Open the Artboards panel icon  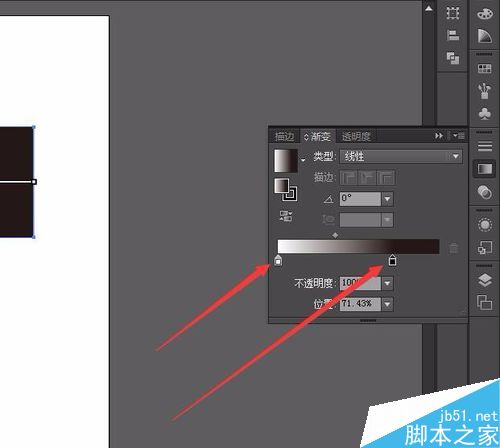coord(485,302)
